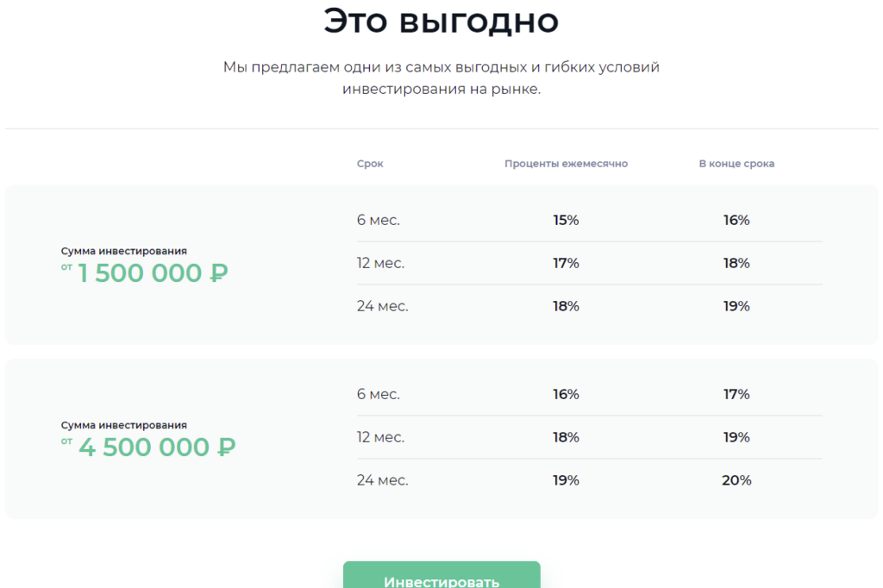Click 18% end-of-term rate in 1 500 000 ₽ plan
The width and height of the screenshot is (883, 588).
[736, 263]
